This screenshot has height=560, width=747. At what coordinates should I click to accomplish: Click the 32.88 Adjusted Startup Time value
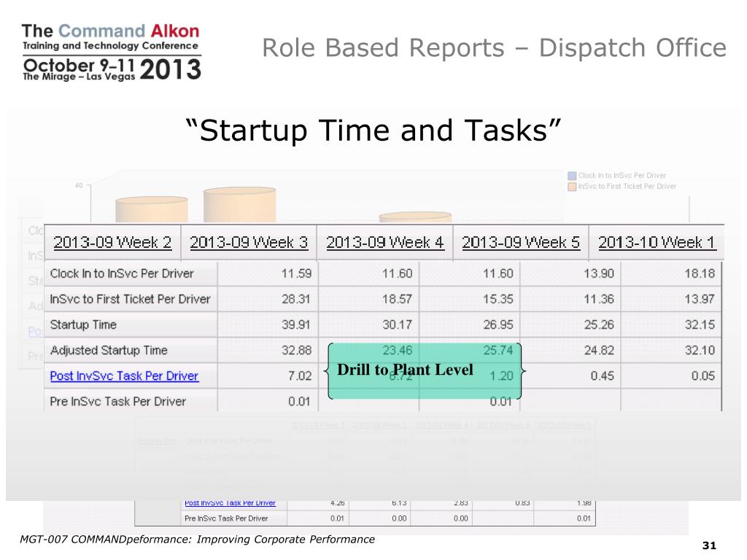pos(296,351)
